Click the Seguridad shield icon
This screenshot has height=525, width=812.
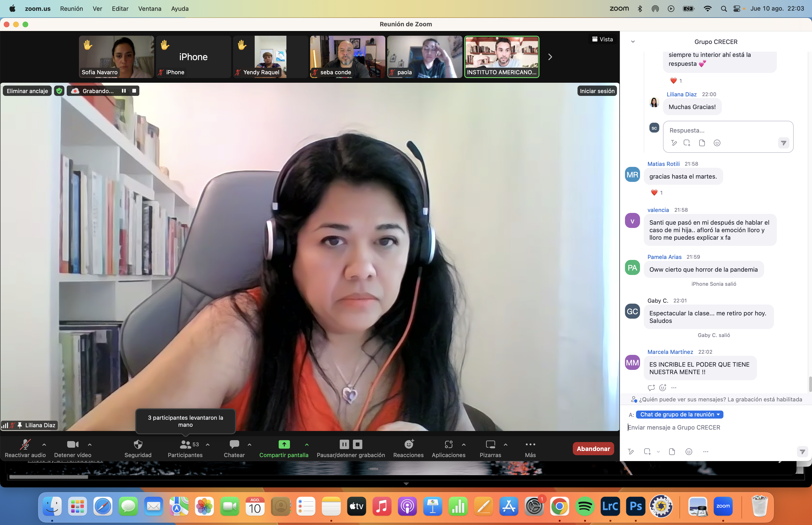click(138, 445)
